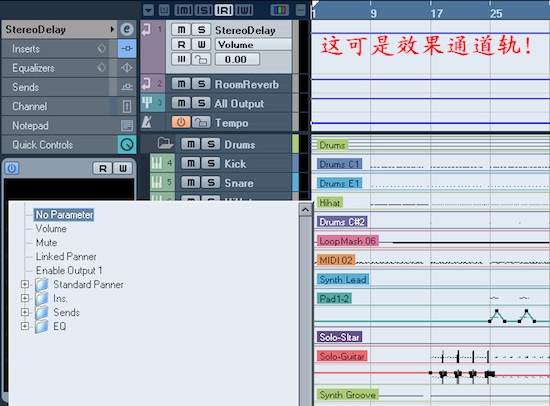Screen dimensions: 550x406
Task: Open the track list dropdown arrow menu
Action: pos(148,10)
